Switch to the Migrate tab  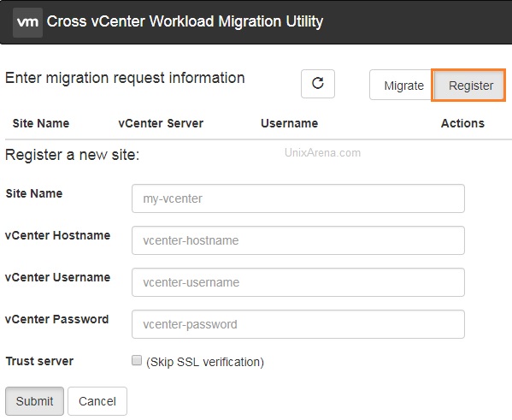[x=402, y=85]
